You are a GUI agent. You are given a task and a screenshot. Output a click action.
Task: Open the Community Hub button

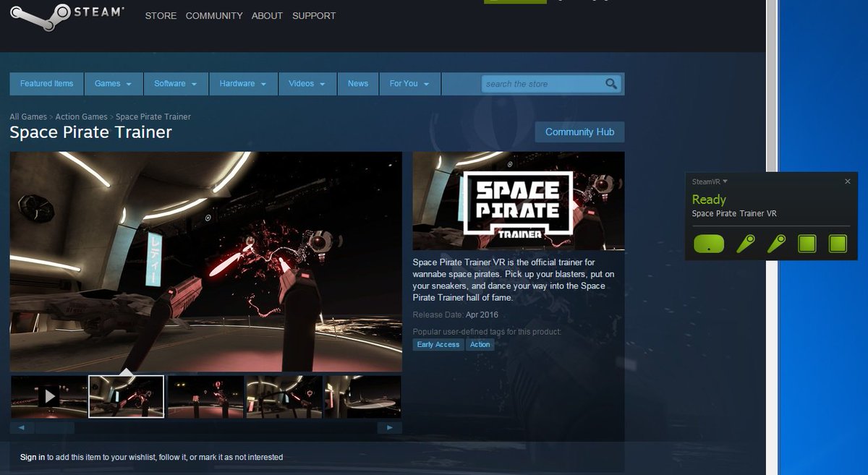579,132
